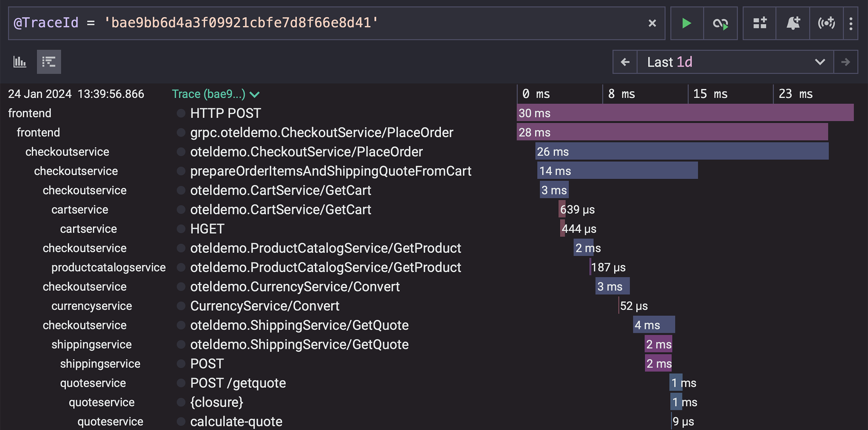Select the POST /getquote span row
The image size is (868, 430).
[238, 383]
